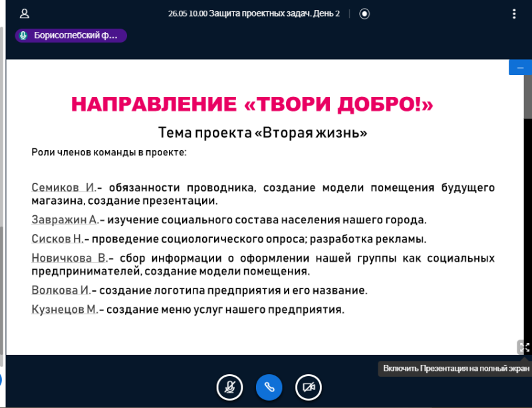Toggle the microphone mute button
The image size is (532, 408).
[229, 387]
